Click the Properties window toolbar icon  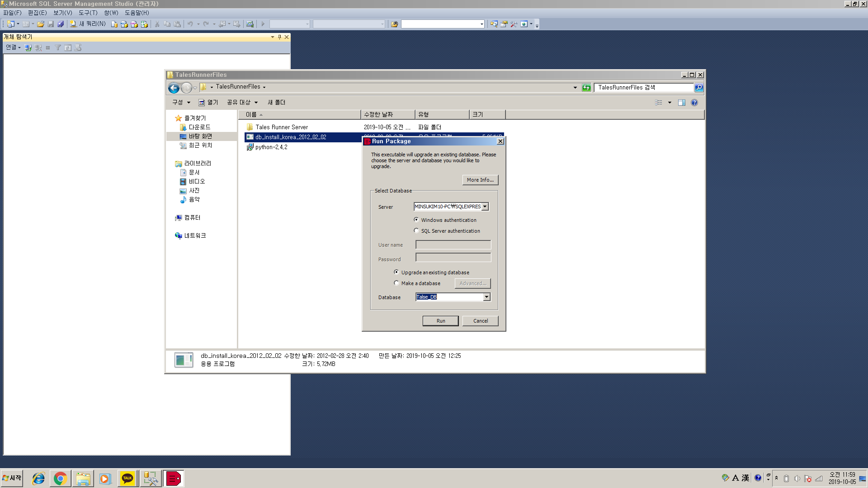pos(504,24)
